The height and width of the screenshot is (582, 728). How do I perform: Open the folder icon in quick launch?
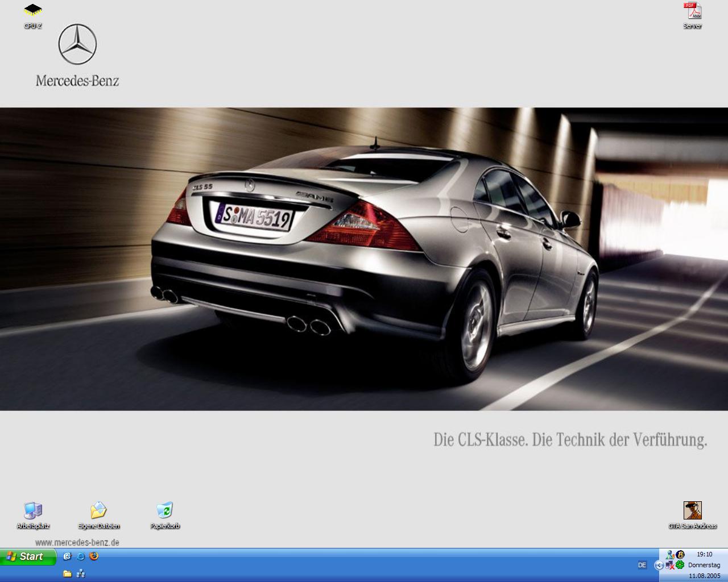click(67, 573)
